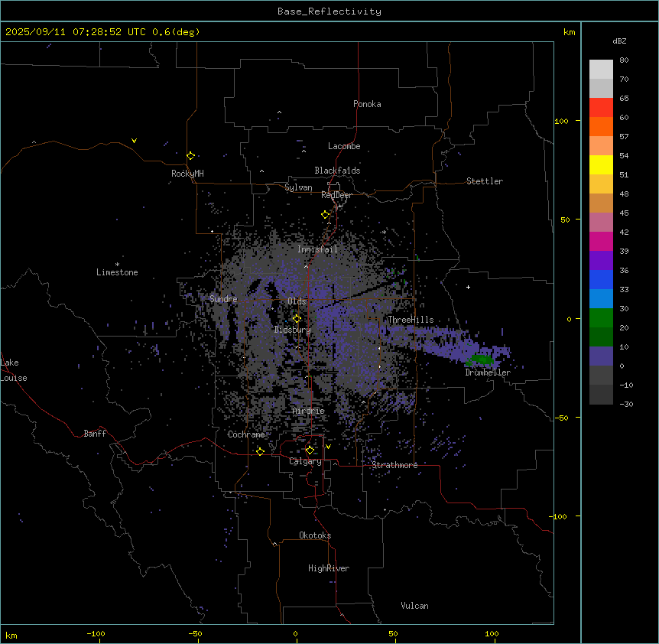The height and width of the screenshot is (644, 659).
Task: Select the magenta 39–42 dBZ swatch
Action: coord(601,241)
